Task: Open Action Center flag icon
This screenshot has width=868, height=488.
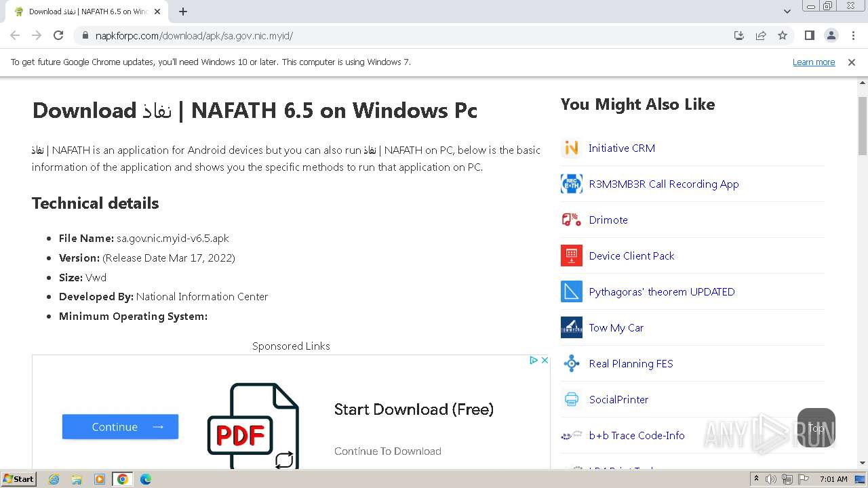Action: [x=804, y=479]
